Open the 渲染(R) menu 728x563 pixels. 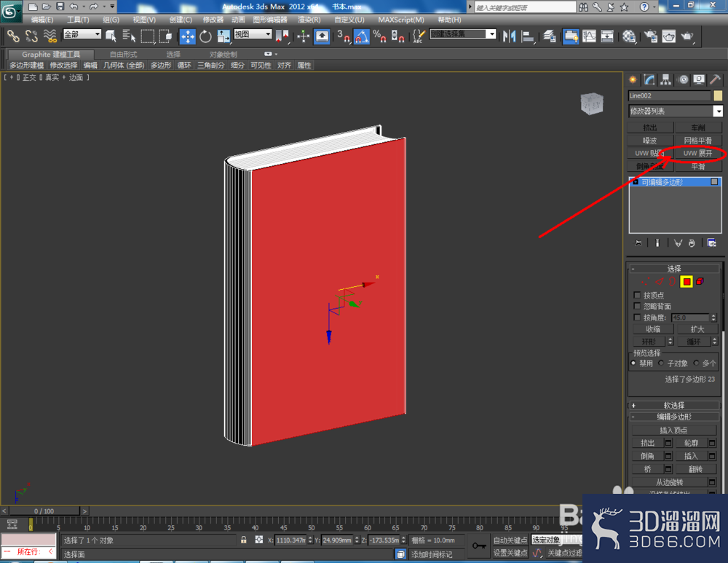click(309, 20)
